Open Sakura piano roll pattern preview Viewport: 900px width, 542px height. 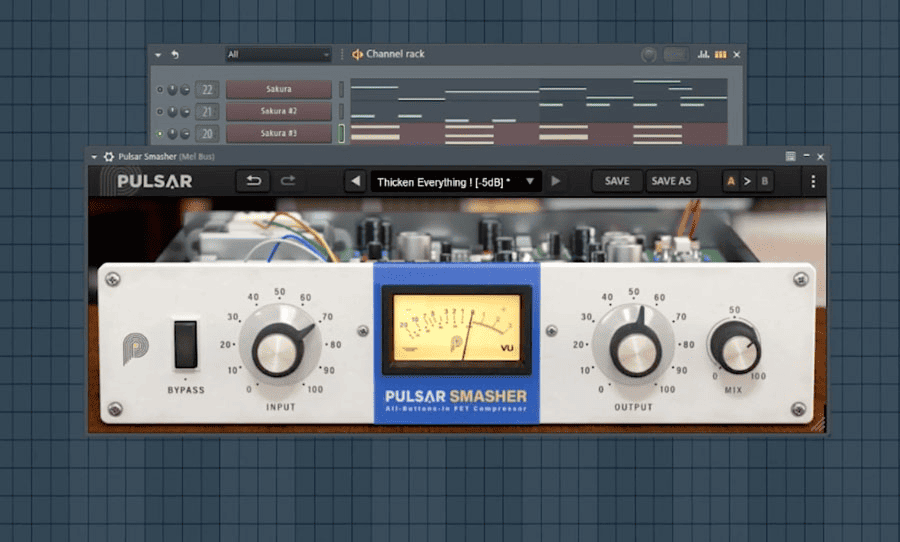click(539, 90)
